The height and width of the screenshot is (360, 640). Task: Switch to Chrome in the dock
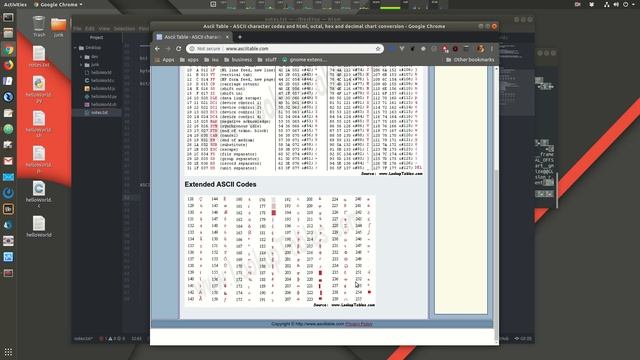click(8, 50)
